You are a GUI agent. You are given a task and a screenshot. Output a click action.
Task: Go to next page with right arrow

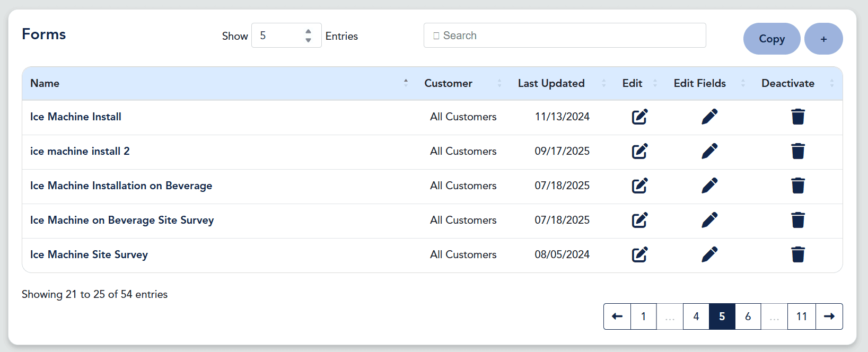pos(829,316)
